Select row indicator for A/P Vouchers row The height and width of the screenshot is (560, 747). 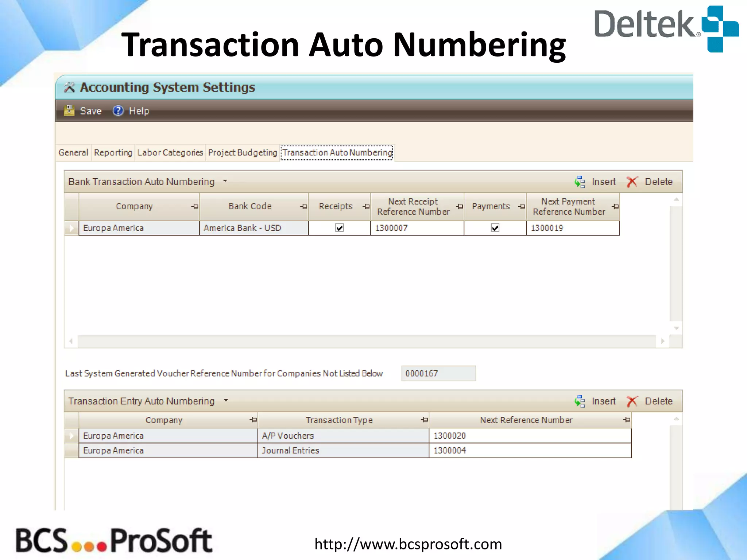(x=71, y=436)
